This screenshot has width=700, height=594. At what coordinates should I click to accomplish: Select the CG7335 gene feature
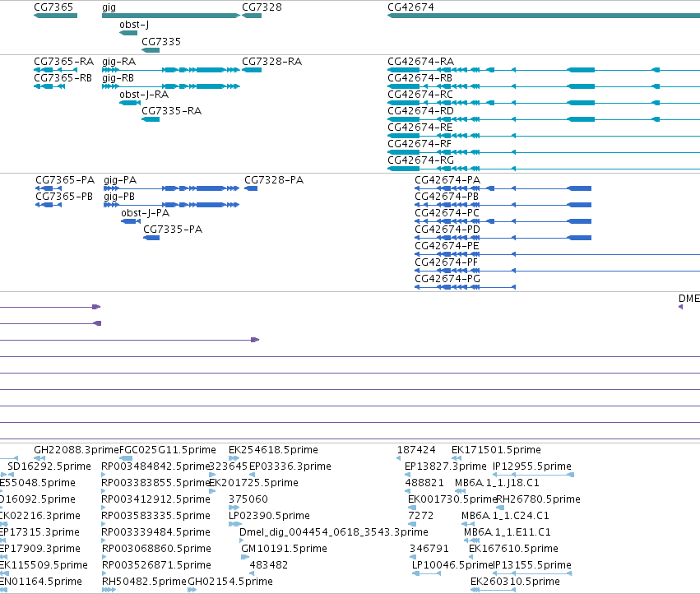tap(151, 50)
